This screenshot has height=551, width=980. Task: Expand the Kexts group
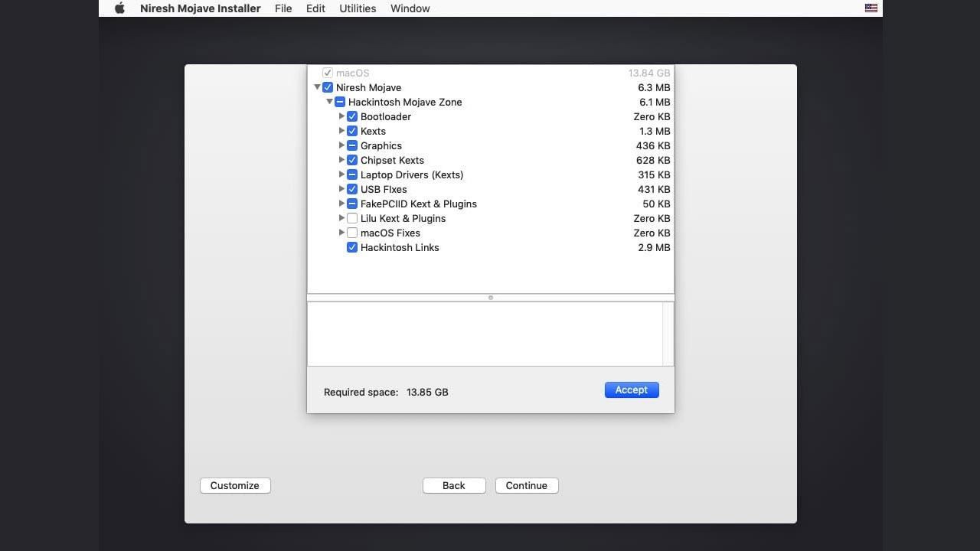(341, 131)
